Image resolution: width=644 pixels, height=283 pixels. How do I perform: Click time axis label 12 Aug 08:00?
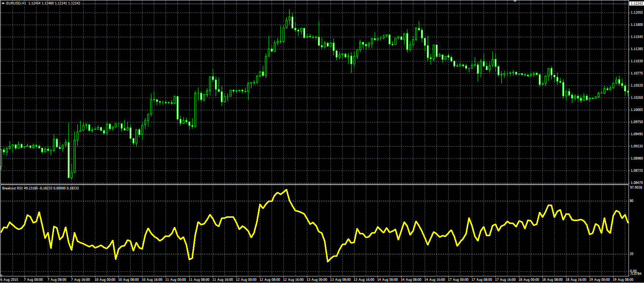[x=270, y=280]
